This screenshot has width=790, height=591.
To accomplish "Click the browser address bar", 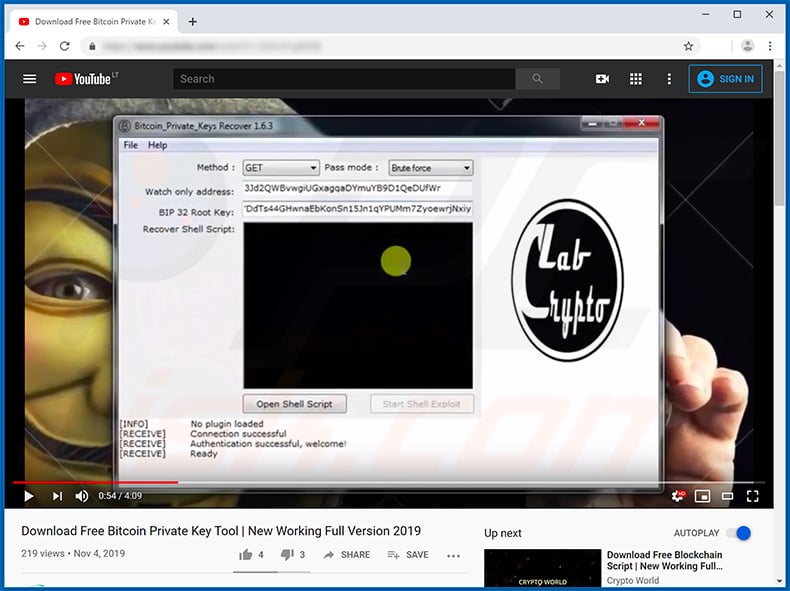I will click(388, 46).
